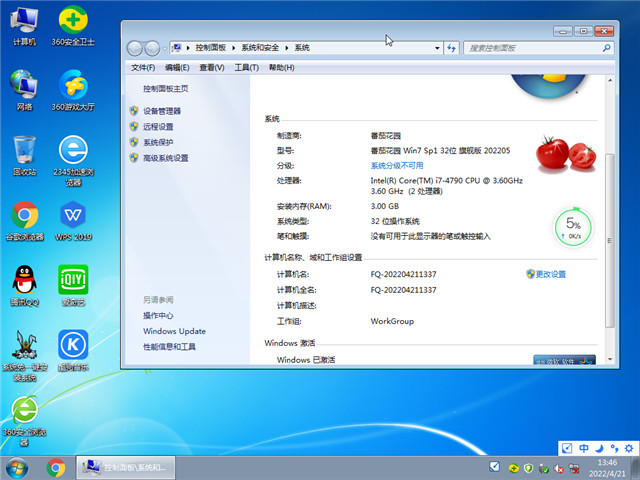The image size is (640, 480).
Task: Open the 文件(F) menu
Action: [143, 68]
